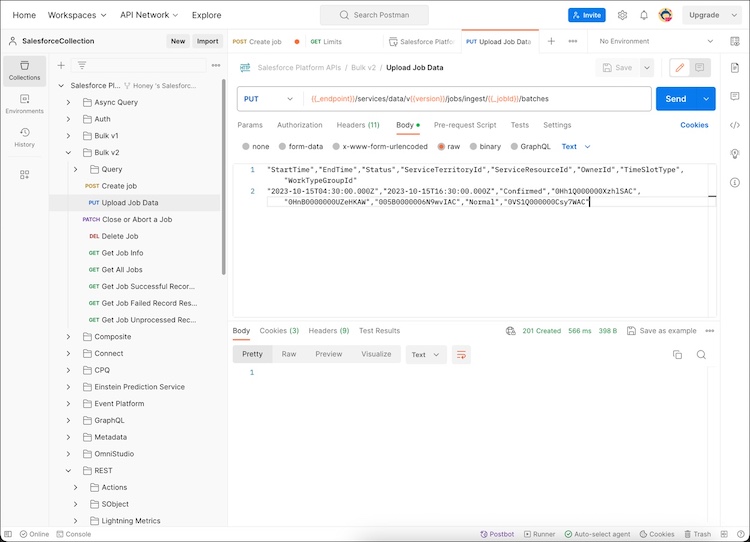The image size is (750, 542).
Task: Click Save as example
Action: point(662,331)
